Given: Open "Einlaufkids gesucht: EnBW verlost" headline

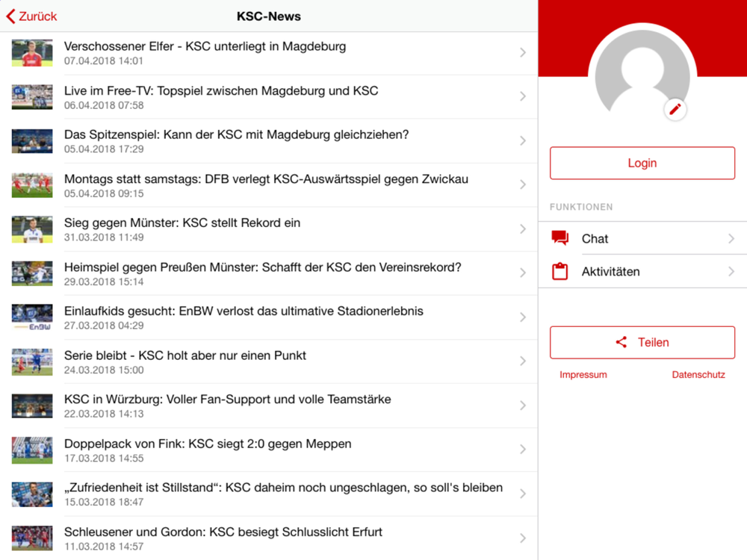Looking at the screenshot, I should click(x=244, y=311).
